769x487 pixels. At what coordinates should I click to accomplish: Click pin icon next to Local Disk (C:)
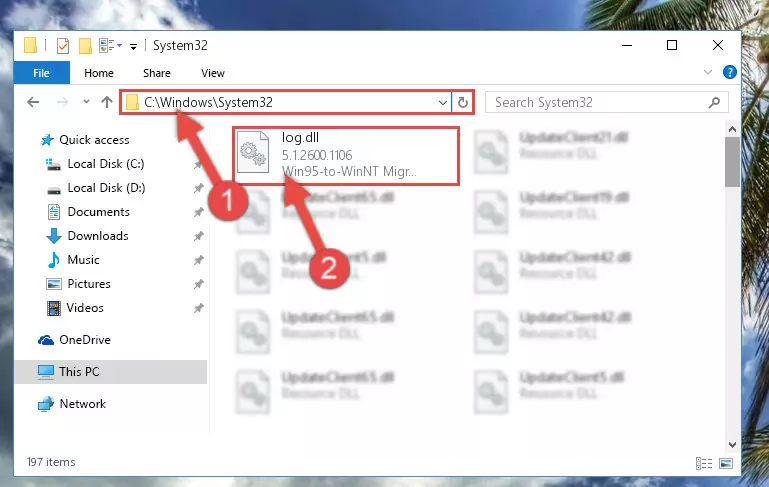(x=198, y=165)
